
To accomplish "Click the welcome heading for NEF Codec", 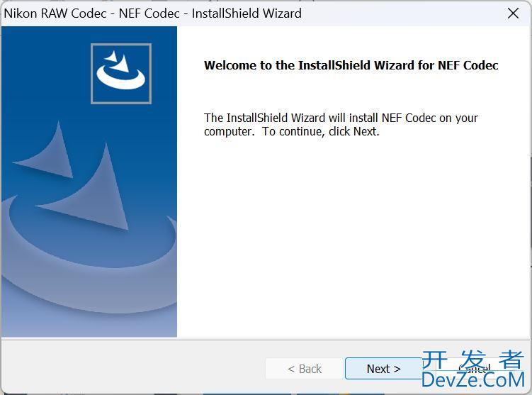I will tap(351, 65).
